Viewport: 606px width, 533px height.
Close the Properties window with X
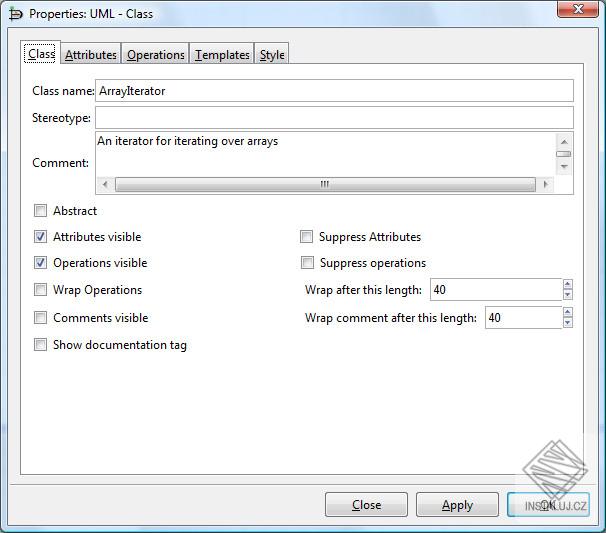point(578,9)
